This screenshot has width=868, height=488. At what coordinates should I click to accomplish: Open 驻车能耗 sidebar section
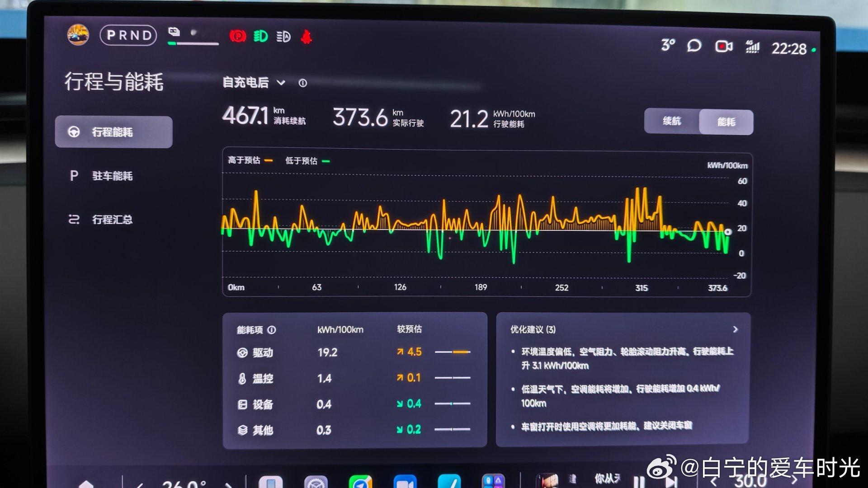pos(112,176)
